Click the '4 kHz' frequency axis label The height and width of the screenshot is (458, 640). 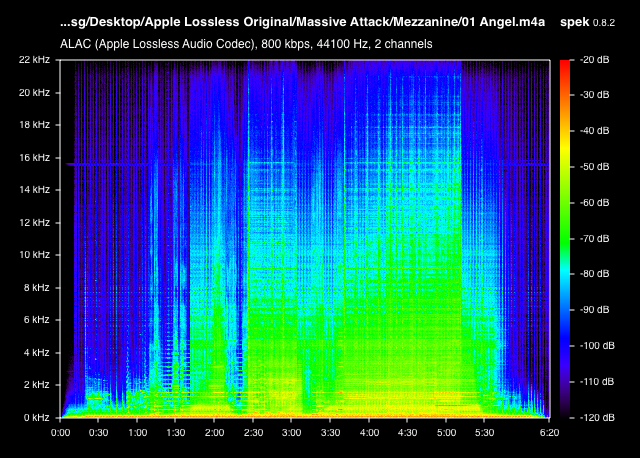tap(37, 353)
